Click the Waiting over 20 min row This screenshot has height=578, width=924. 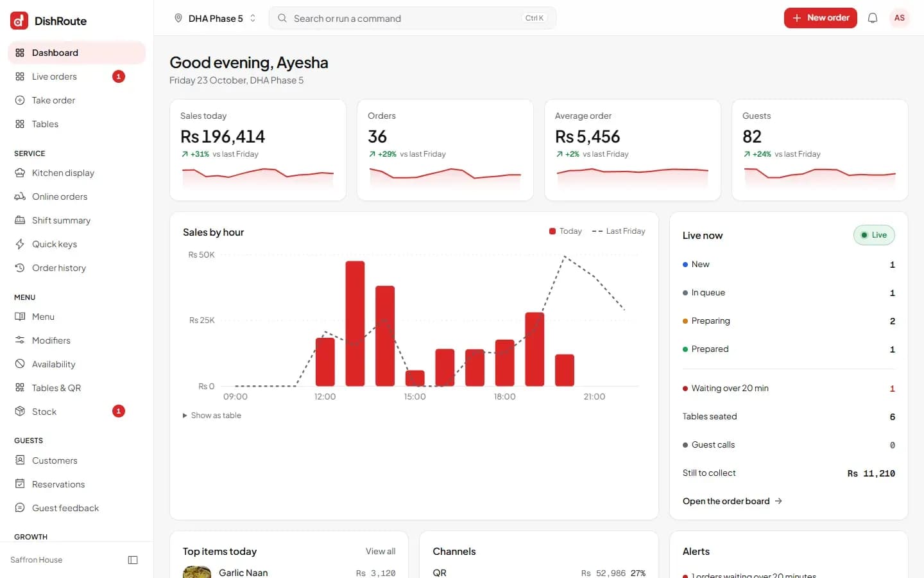click(789, 389)
